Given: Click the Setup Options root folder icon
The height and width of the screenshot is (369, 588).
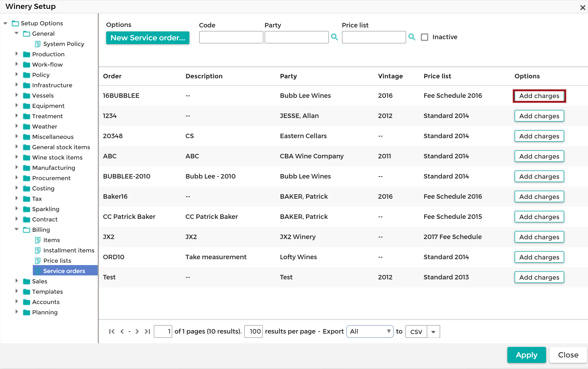Looking at the screenshot, I should click(15, 23).
